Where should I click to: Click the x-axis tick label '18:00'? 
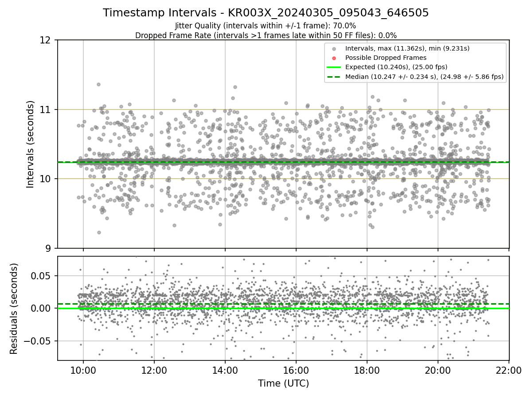tap(367, 370)
